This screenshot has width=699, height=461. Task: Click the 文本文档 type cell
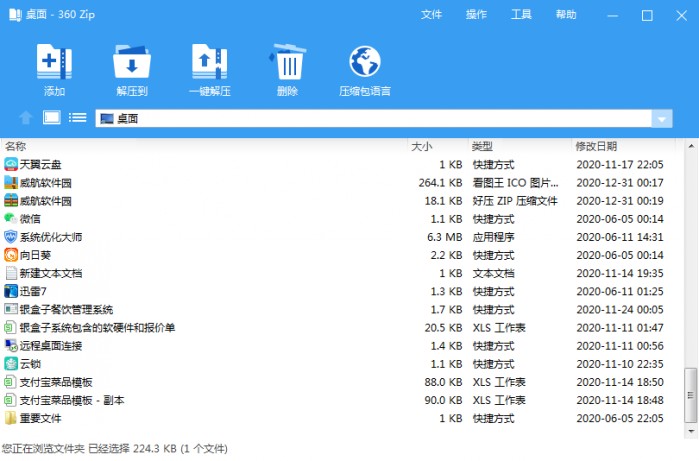pyautogui.click(x=493, y=273)
